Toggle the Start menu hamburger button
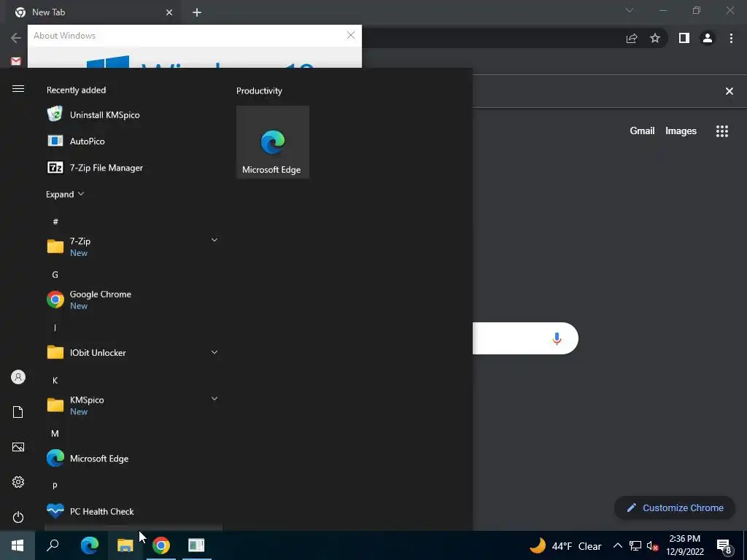The width and height of the screenshot is (747, 560). point(18,89)
